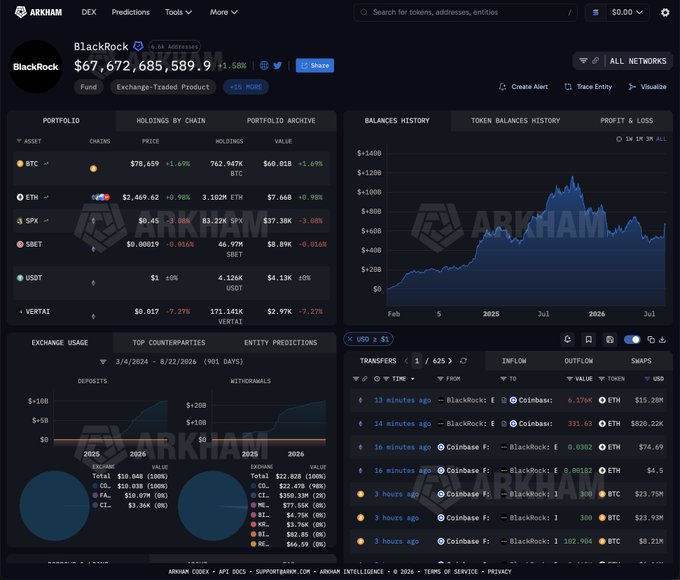Click the bookmark icon above transfers

click(x=588, y=339)
